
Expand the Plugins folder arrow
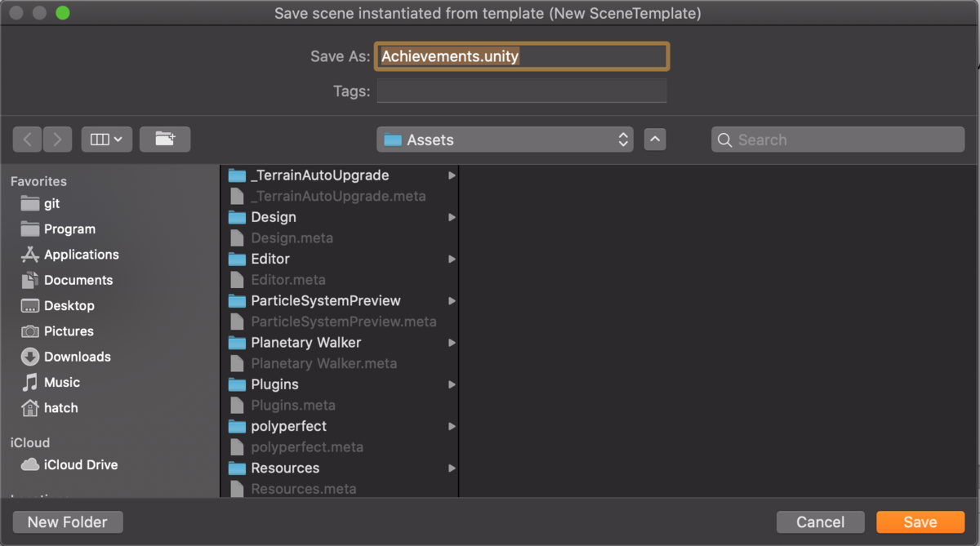point(452,384)
